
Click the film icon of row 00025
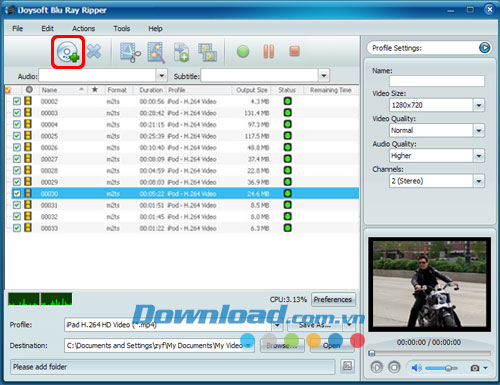28,136
